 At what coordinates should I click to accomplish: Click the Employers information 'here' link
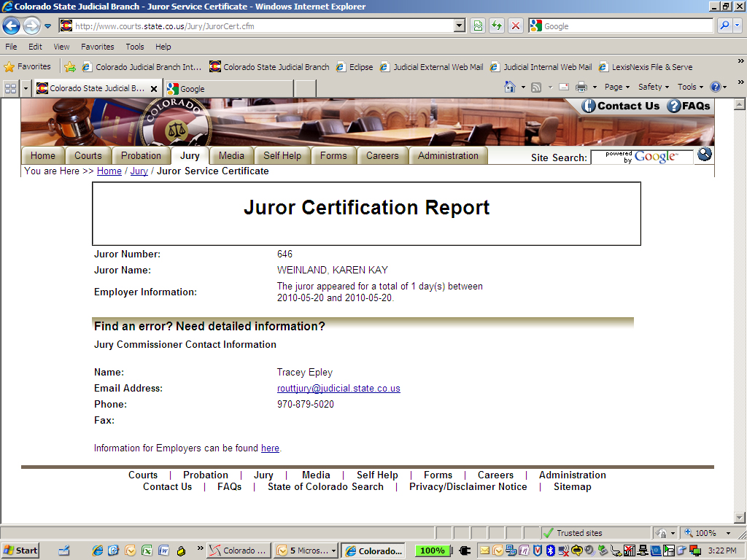[x=270, y=448]
